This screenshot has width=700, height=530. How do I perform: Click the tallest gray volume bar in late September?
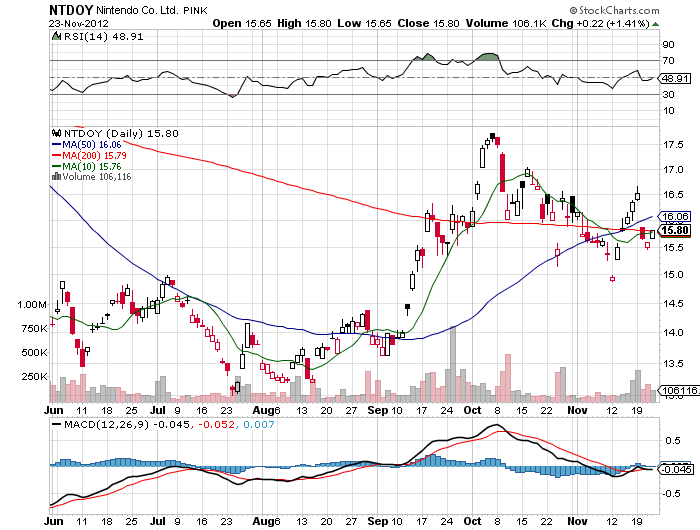click(453, 364)
